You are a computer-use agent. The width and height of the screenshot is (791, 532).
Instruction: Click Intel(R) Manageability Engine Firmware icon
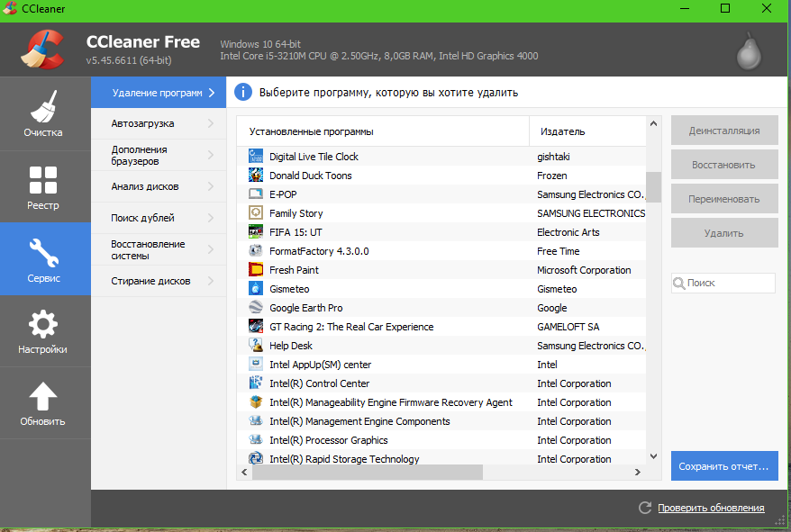coord(256,401)
